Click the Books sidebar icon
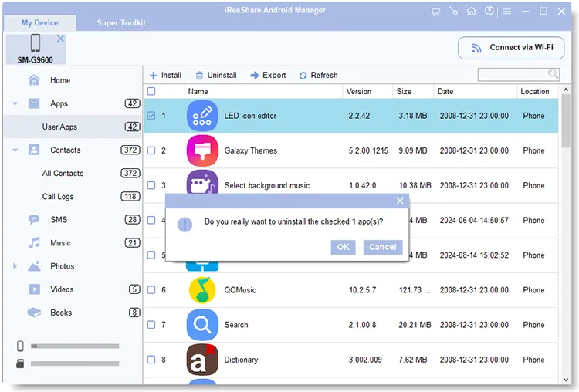This screenshot has width=579, height=392. (34, 313)
